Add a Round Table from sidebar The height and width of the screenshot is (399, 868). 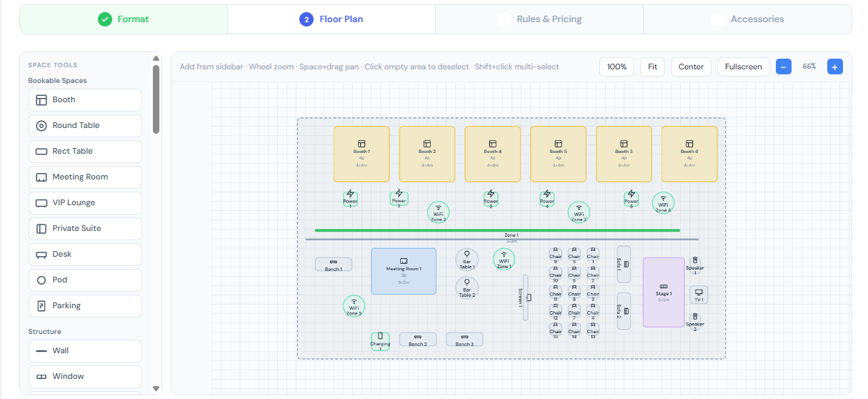[x=85, y=126]
